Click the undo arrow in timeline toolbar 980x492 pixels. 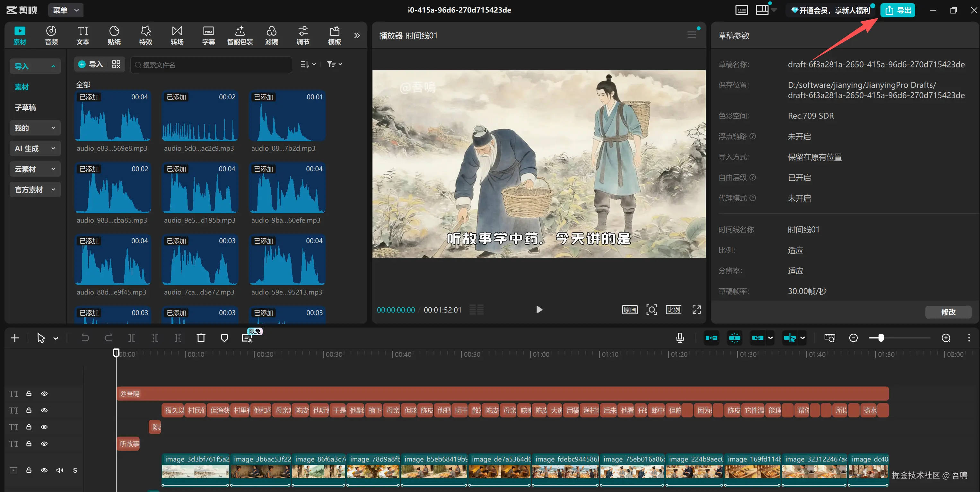(x=85, y=338)
